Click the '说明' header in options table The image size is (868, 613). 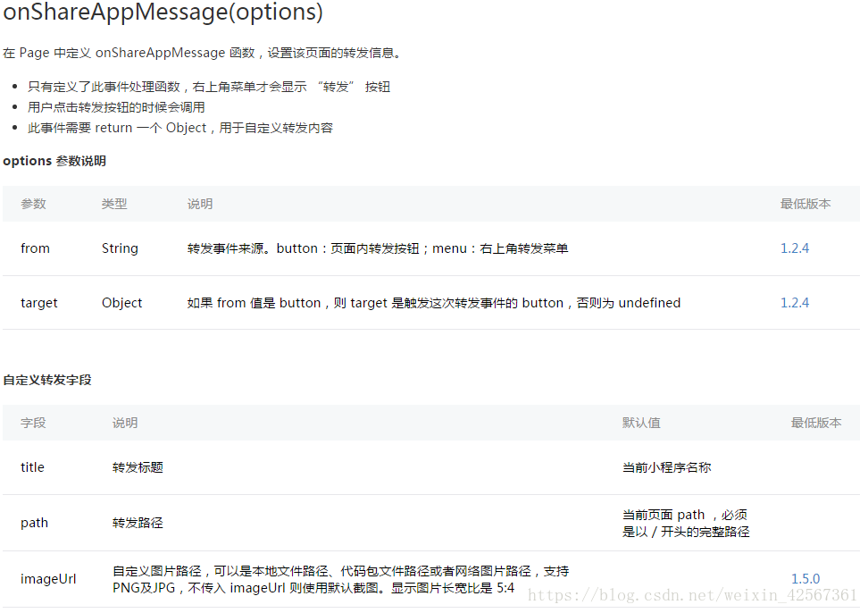200,204
